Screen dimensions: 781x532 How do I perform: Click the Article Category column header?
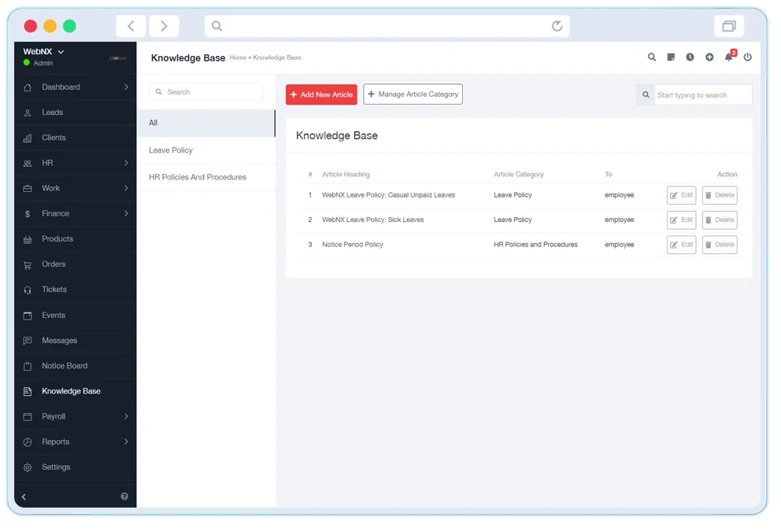coord(519,175)
